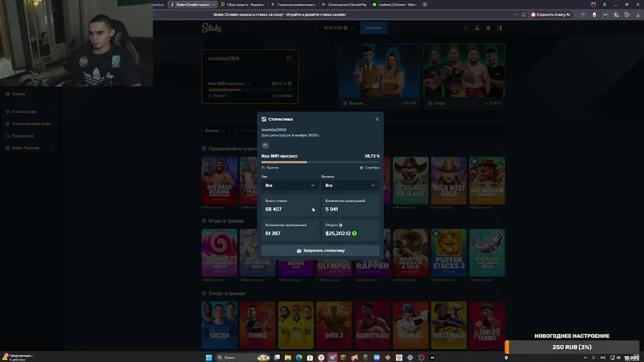Open the notifications bell icon

(488, 28)
